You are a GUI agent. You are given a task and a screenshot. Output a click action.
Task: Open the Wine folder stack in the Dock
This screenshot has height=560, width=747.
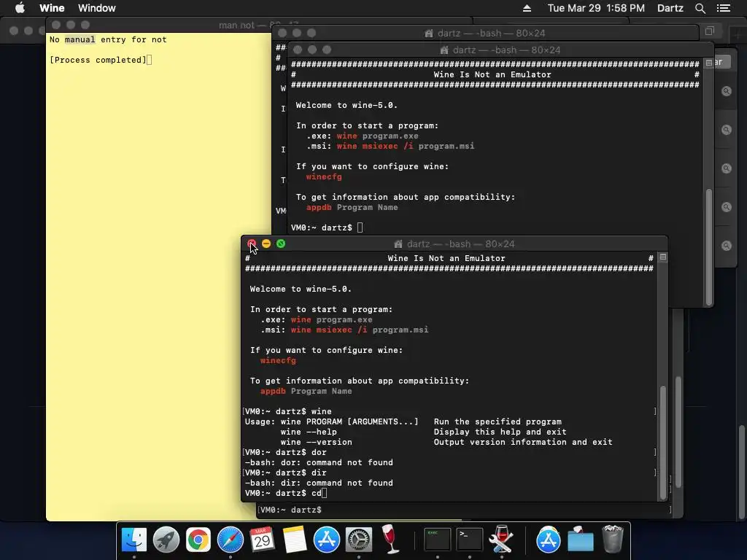(580, 540)
